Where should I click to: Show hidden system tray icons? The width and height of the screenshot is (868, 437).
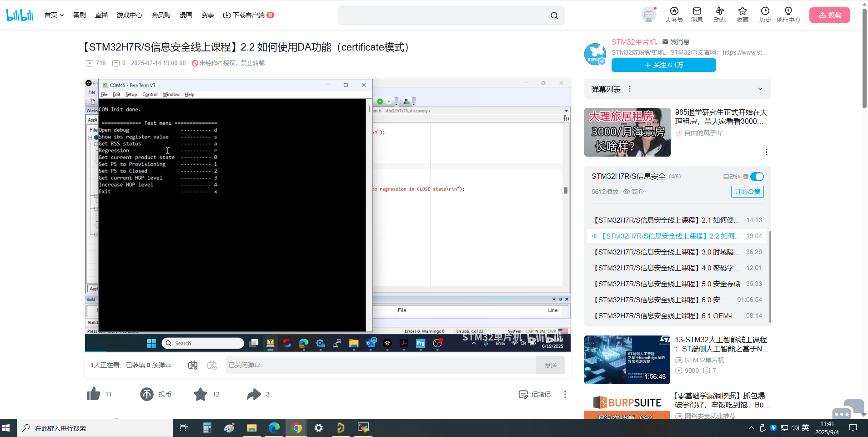751,428
